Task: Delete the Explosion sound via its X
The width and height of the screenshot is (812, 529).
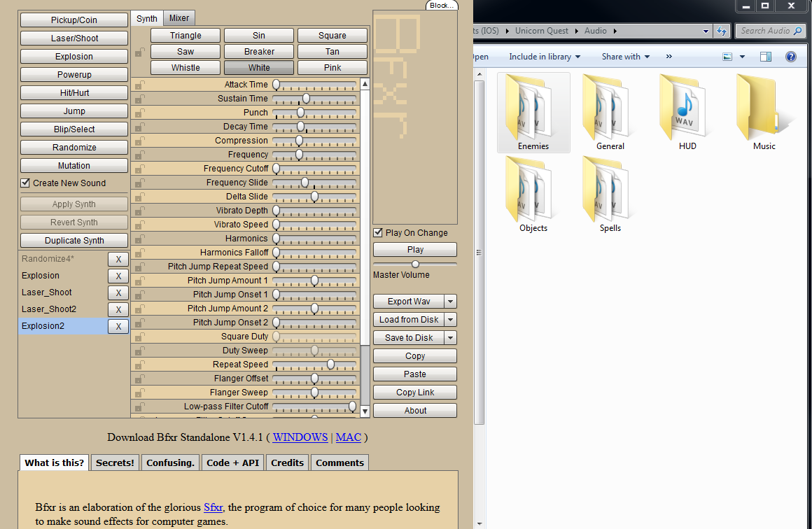Action: (118, 276)
